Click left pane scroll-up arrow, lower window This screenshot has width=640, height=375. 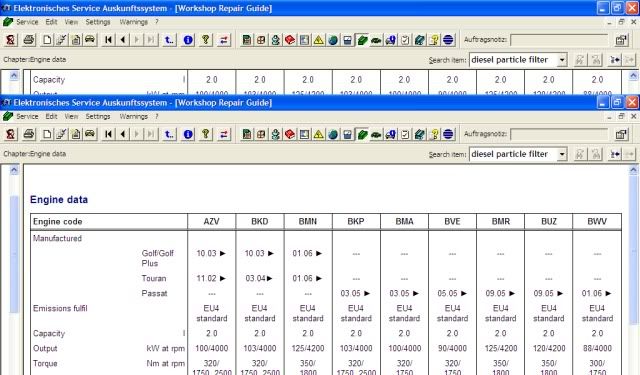(x=14, y=170)
